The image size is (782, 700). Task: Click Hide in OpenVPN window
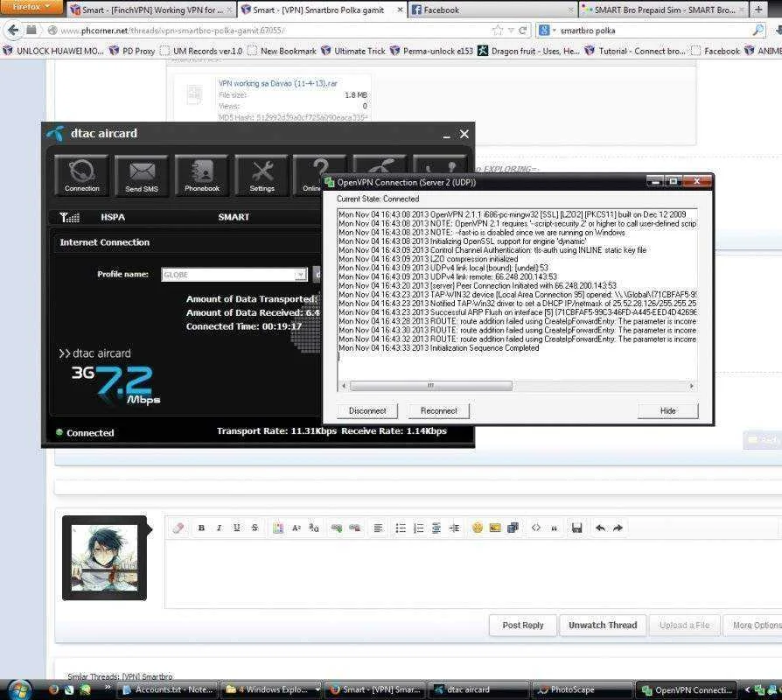coord(667,410)
